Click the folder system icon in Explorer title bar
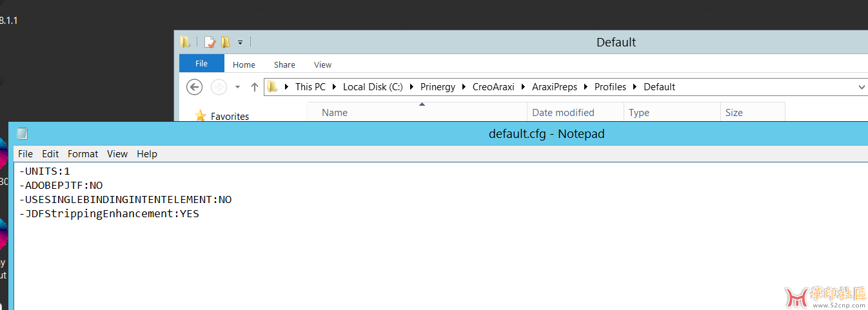868x310 pixels. pyautogui.click(x=186, y=43)
